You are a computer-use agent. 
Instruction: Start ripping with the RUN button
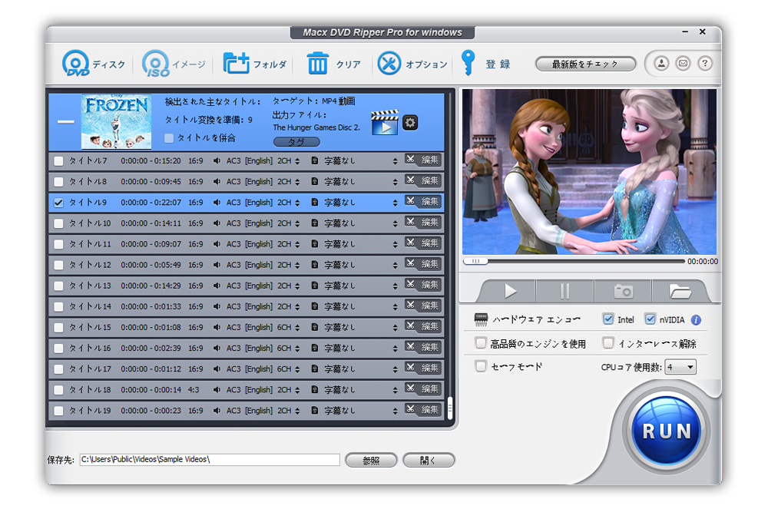[666, 431]
